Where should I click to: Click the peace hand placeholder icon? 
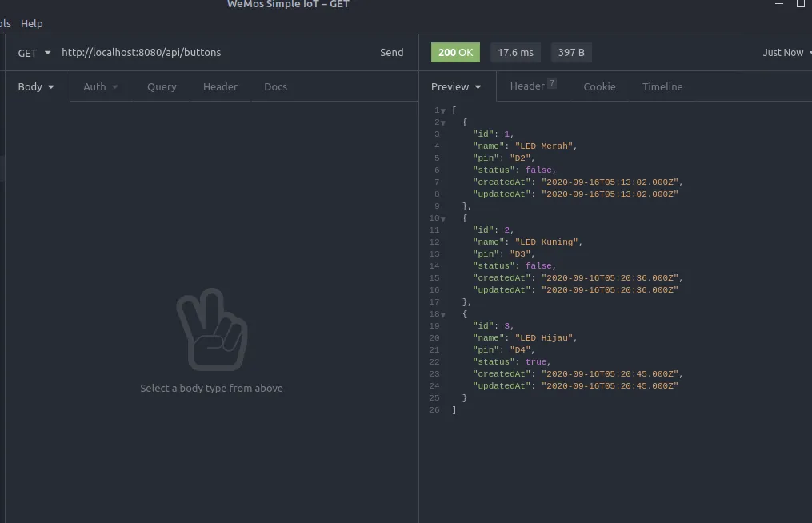pyautogui.click(x=211, y=334)
